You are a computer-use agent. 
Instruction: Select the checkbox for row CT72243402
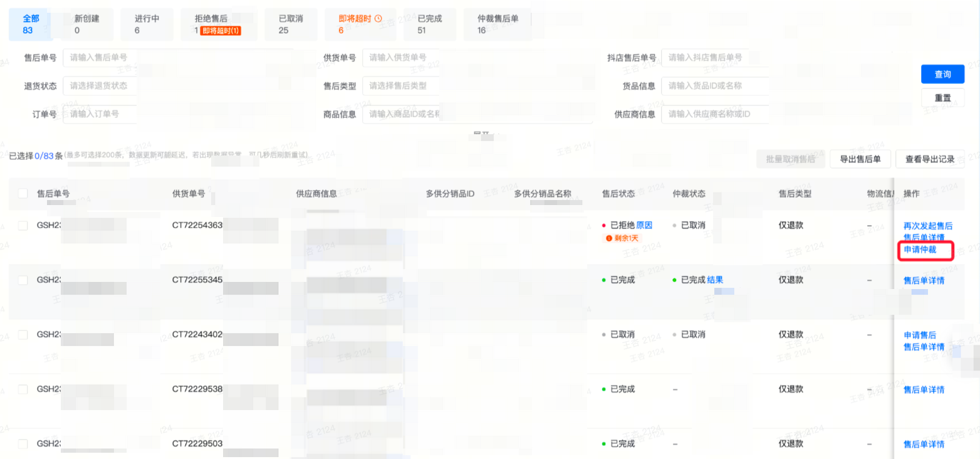pyautogui.click(x=23, y=335)
